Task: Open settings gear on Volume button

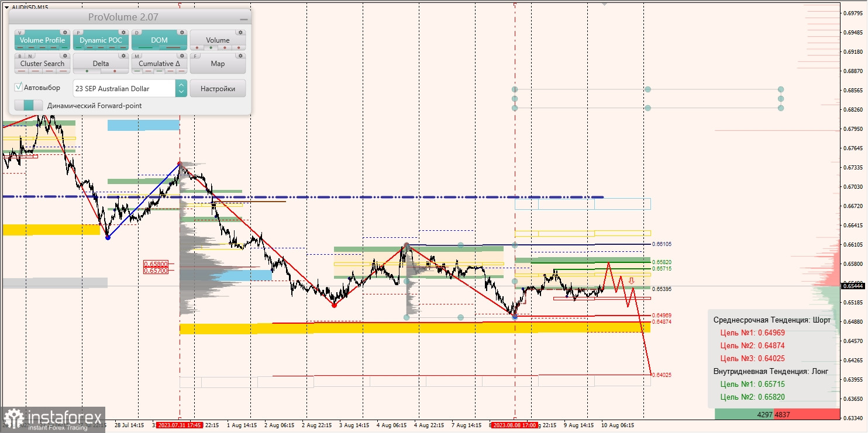Action: (240, 32)
